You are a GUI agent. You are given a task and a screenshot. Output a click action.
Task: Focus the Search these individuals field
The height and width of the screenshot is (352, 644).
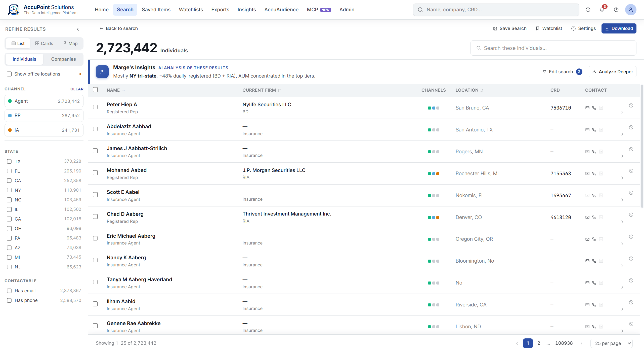point(553,48)
